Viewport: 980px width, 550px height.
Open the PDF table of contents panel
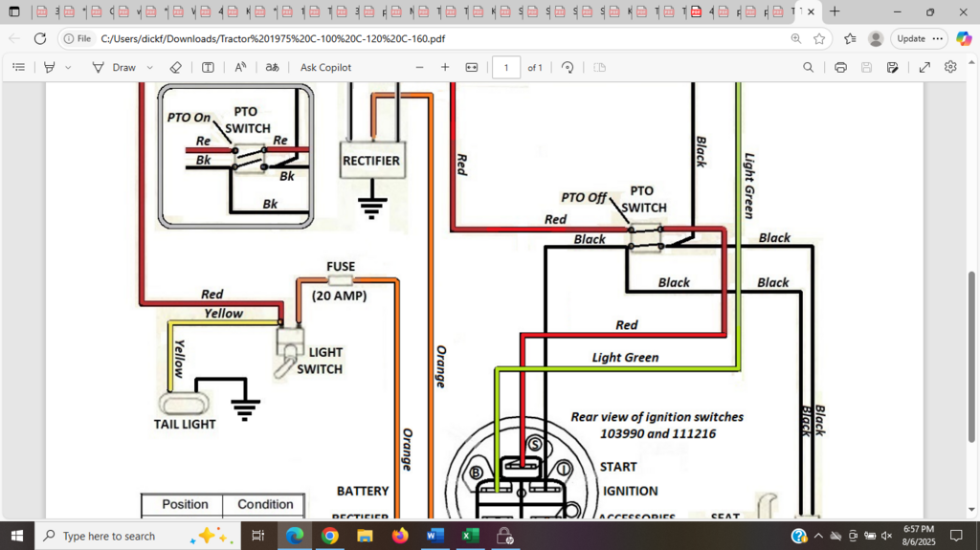click(18, 68)
